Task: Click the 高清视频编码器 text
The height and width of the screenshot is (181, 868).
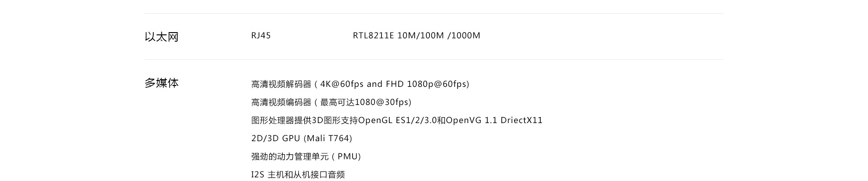Action: [x=281, y=102]
